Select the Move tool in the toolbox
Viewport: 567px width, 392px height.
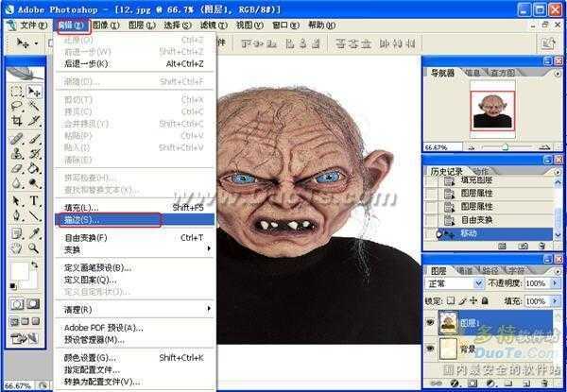click(x=34, y=92)
